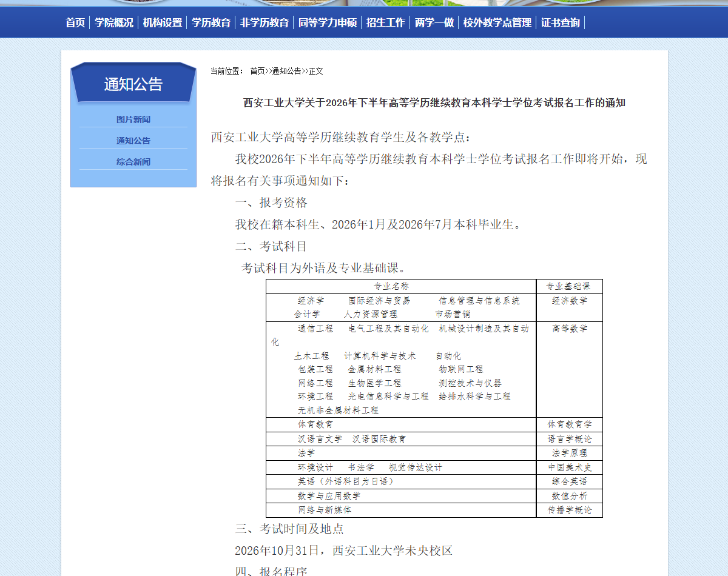Click the 一、报考资格 section heading
This screenshot has height=576, width=728.
271,203
